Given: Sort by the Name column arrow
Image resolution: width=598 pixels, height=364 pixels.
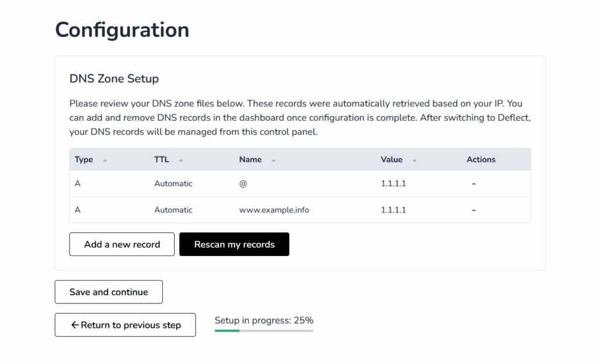Looking at the screenshot, I should point(273,160).
